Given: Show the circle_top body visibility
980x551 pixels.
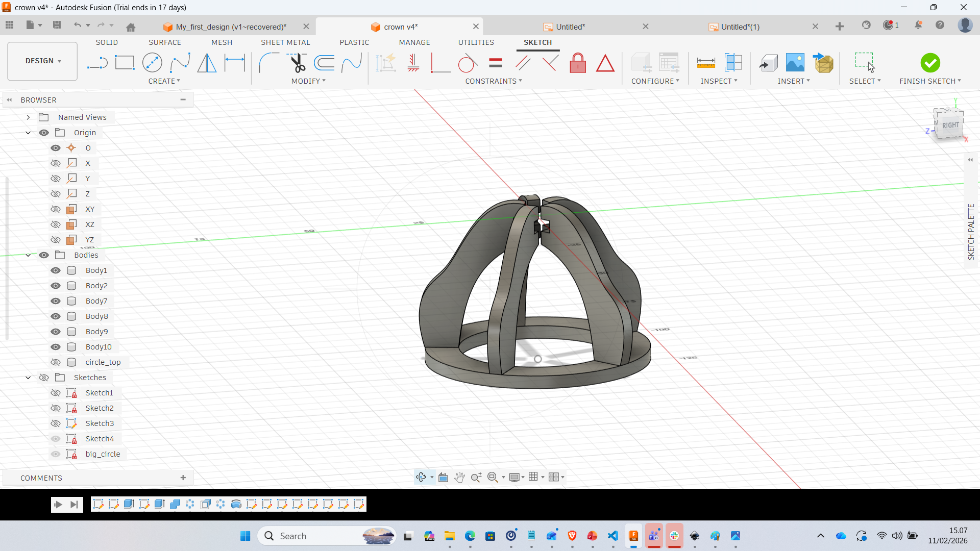Looking at the screenshot, I should (x=56, y=362).
